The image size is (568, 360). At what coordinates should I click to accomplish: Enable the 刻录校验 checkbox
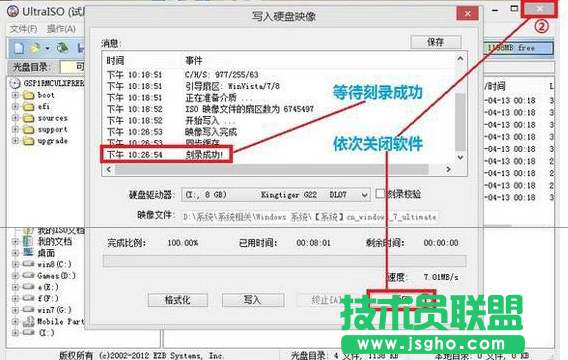pyautogui.click(x=380, y=193)
